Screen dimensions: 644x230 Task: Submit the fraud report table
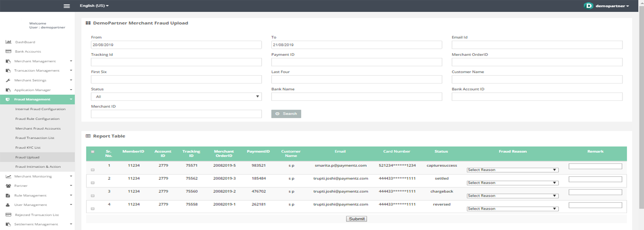coord(356,219)
